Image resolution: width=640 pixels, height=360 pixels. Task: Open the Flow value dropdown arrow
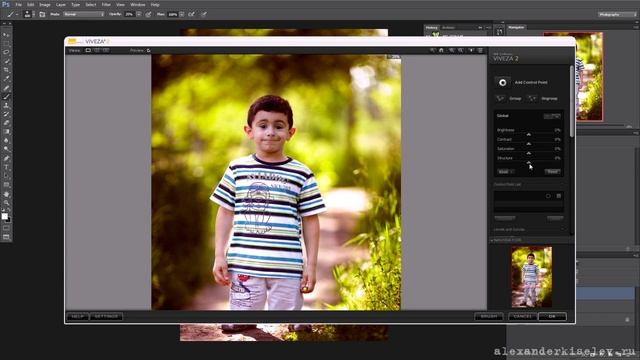[x=182, y=14]
